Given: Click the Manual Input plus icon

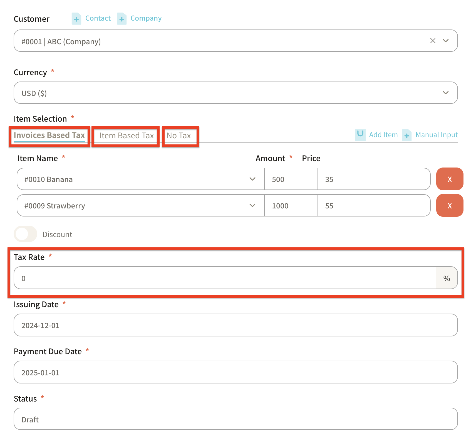Looking at the screenshot, I should 406,136.
